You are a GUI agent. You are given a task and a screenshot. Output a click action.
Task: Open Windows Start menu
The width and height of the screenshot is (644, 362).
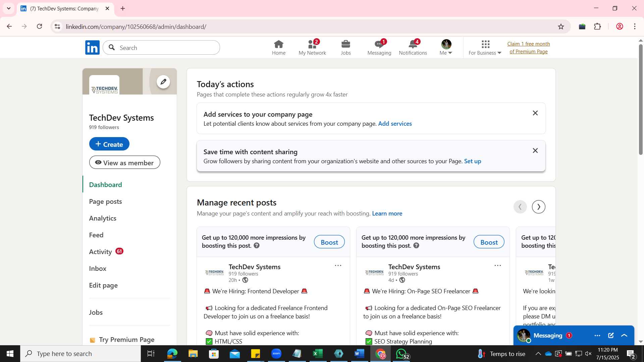(x=10, y=354)
